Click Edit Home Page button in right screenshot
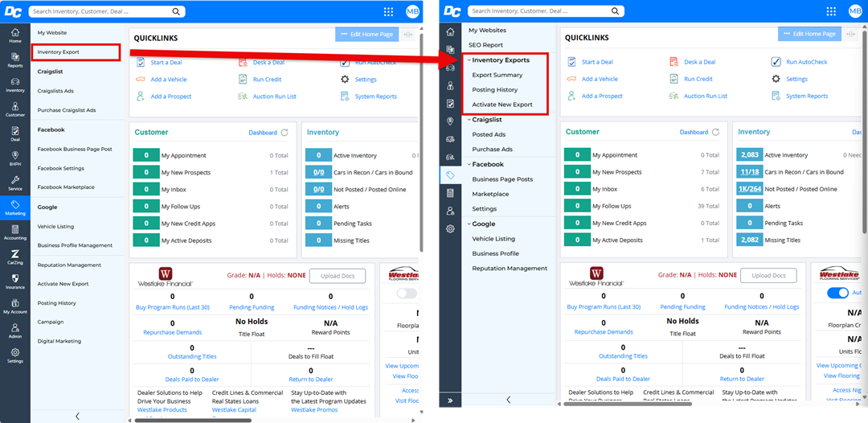 pos(809,34)
